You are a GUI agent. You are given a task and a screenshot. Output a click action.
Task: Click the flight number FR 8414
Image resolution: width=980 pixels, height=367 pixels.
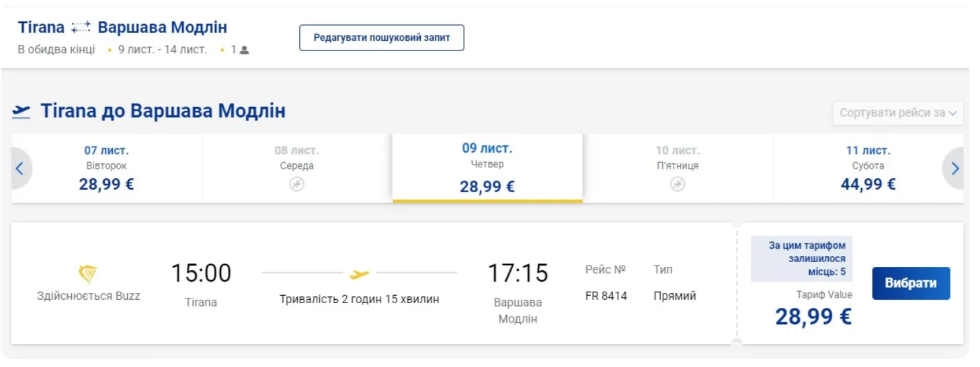point(606,296)
